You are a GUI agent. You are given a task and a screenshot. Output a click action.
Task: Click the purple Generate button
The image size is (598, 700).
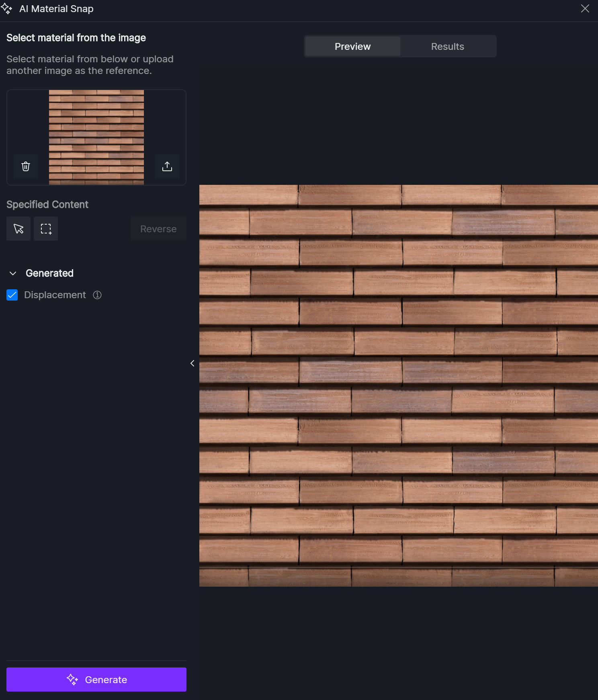96,680
